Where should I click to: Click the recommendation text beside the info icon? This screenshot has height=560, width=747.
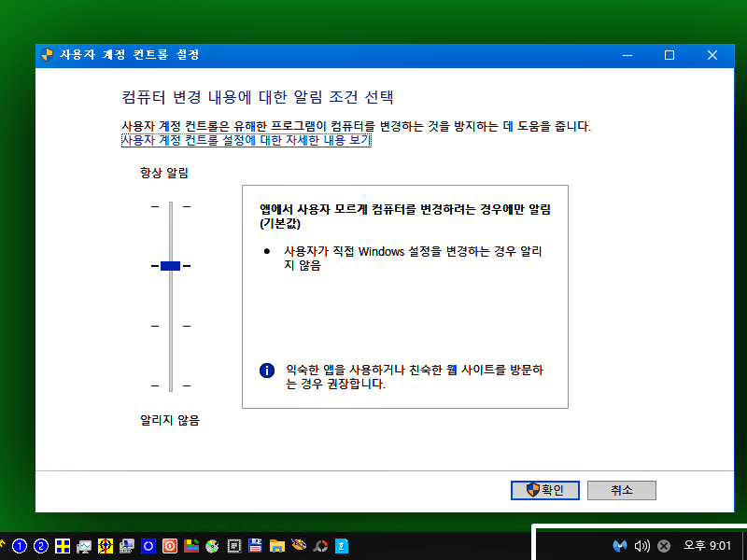pos(415,377)
